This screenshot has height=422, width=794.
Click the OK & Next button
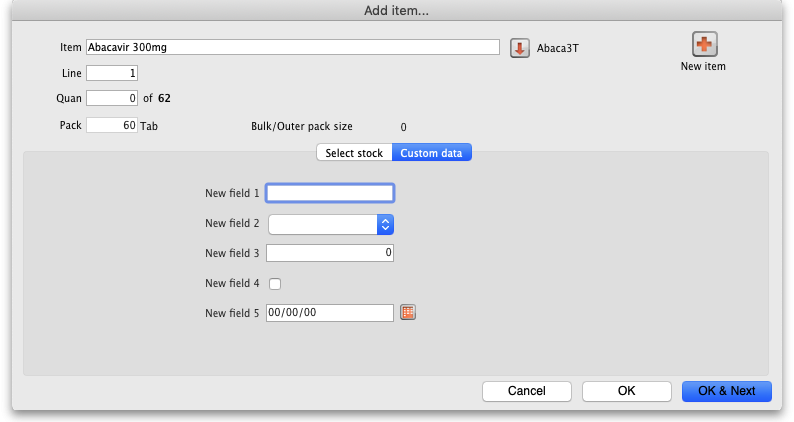coord(726,391)
